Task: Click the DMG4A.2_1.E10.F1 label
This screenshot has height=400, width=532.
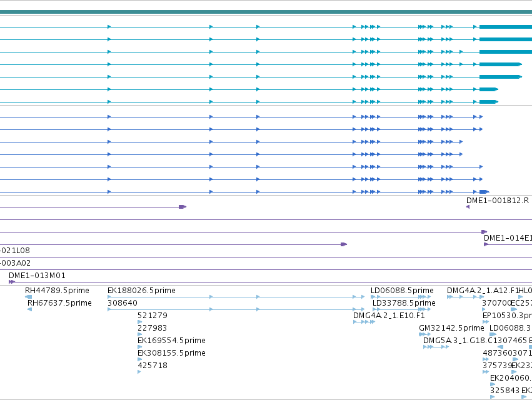Action: 389,316
